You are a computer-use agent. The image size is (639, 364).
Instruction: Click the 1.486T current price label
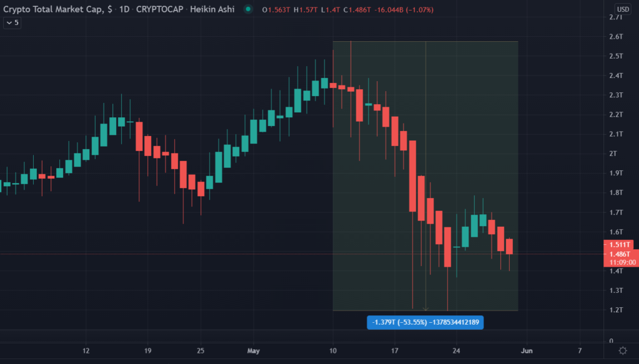click(618, 254)
